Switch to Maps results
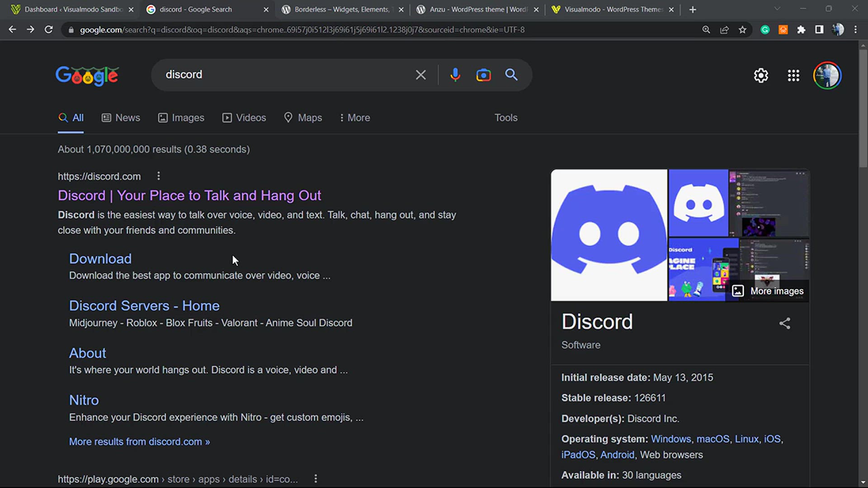 coord(303,117)
